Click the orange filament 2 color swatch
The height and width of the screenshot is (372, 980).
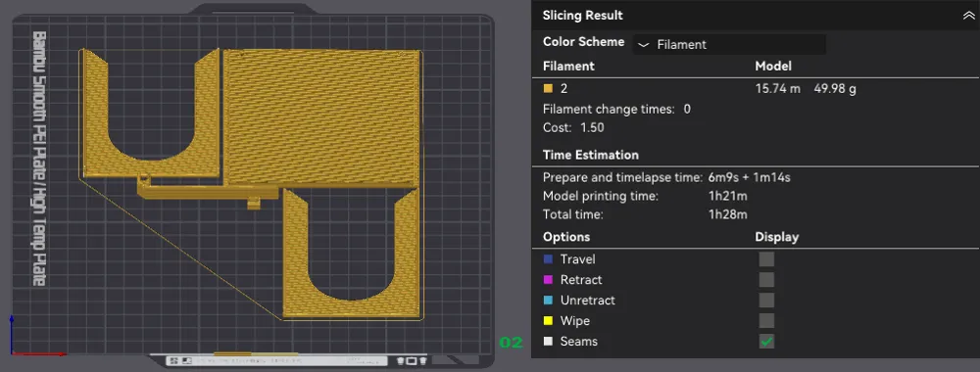(548, 89)
